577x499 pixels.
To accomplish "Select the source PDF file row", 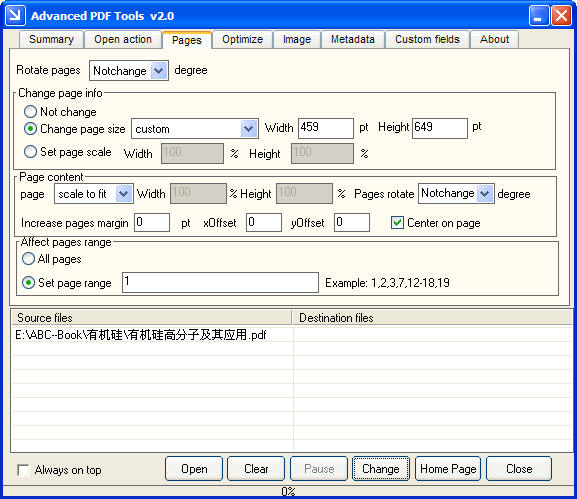I will click(x=291, y=335).
